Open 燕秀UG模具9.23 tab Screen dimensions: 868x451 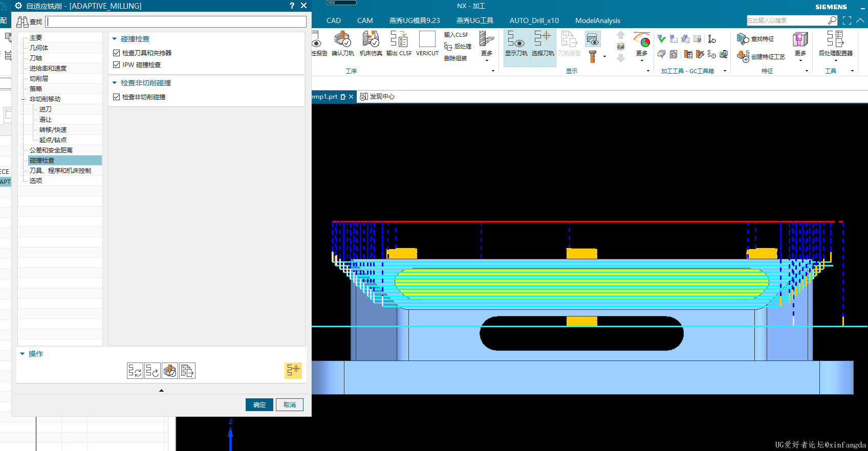tap(415, 20)
